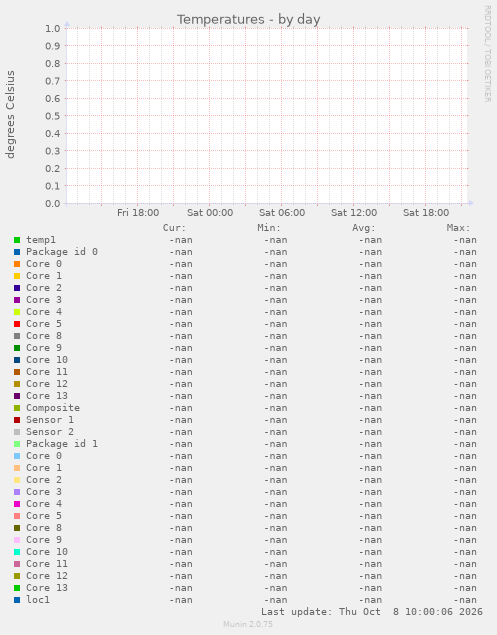Click the Max: column header
Image resolution: width=497 pixels, height=635 pixels.
(x=459, y=228)
